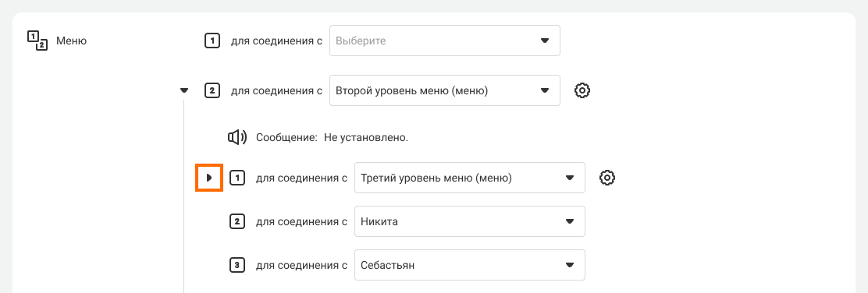Click the Меню section icon
This screenshot has height=293, width=868.
click(37, 41)
